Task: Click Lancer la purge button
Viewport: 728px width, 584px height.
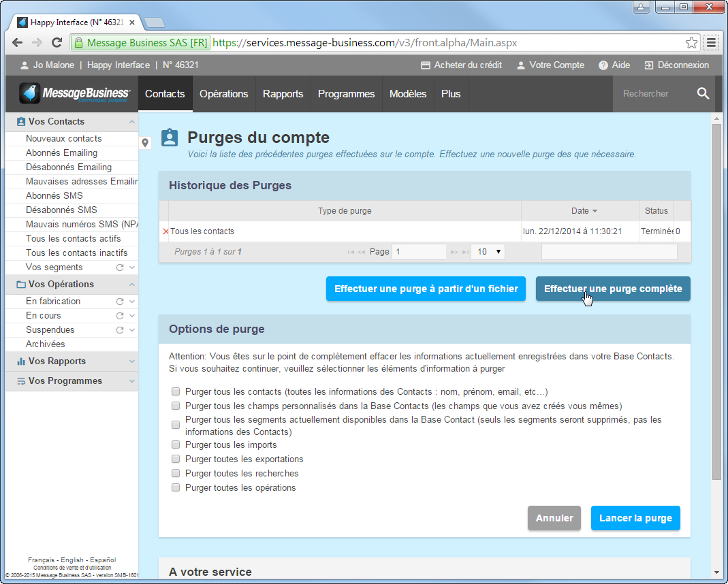Action: coord(635,518)
